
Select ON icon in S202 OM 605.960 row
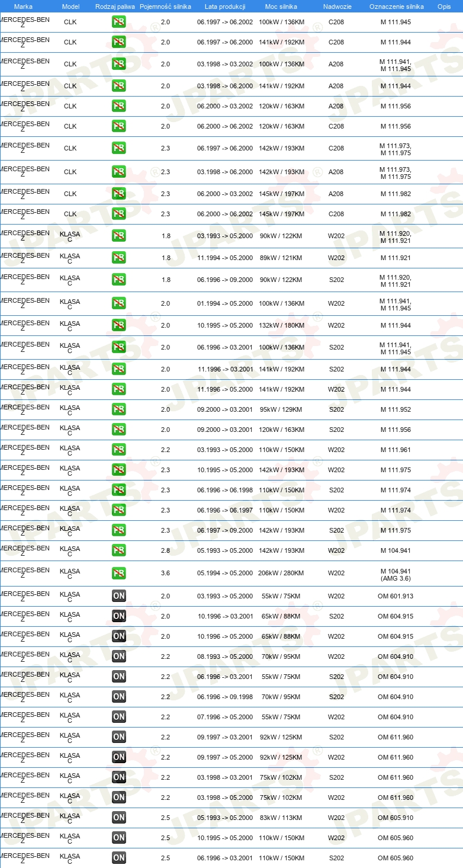point(119,858)
